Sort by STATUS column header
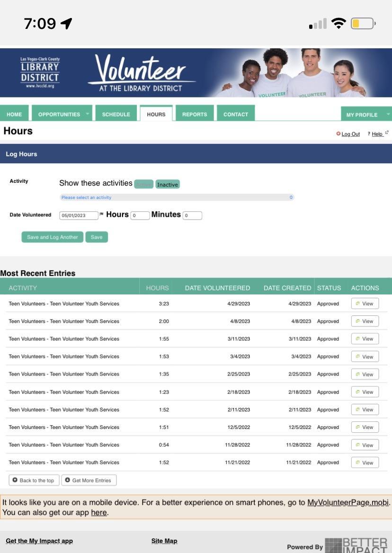This screenshot has height=553, width=392. pos(329,288)
